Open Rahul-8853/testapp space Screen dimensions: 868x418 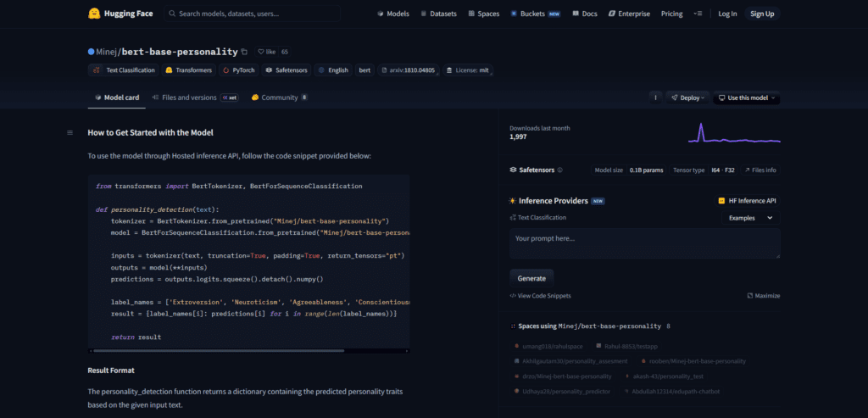626,346
